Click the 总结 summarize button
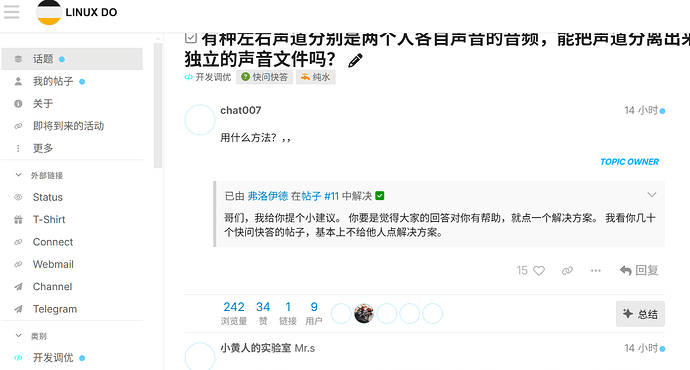This screenshot has width=690, height=370. [640, 314]
